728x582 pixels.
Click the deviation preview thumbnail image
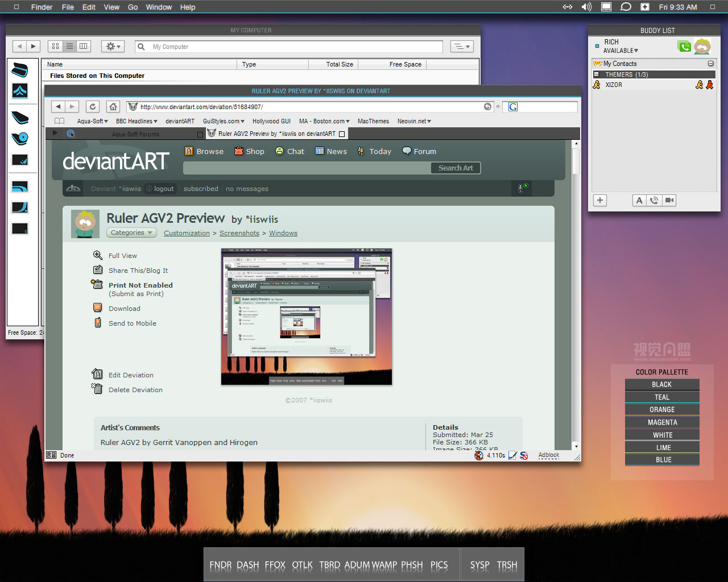click(x=307, y=317)
